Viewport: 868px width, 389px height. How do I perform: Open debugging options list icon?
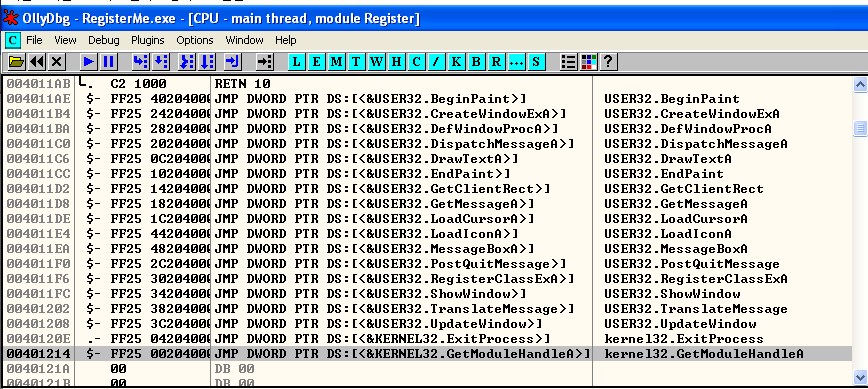(568, 61)
